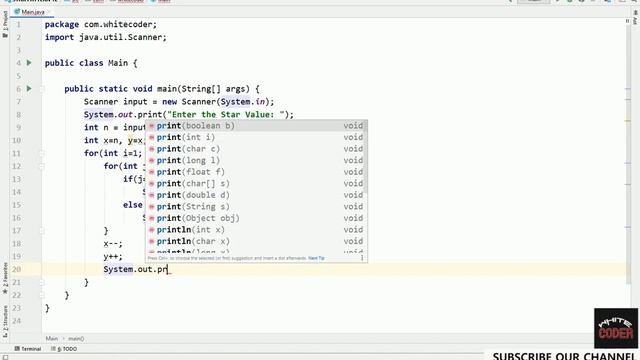Collapse outer for loop fold at line 11

click(x=42, y=153)
